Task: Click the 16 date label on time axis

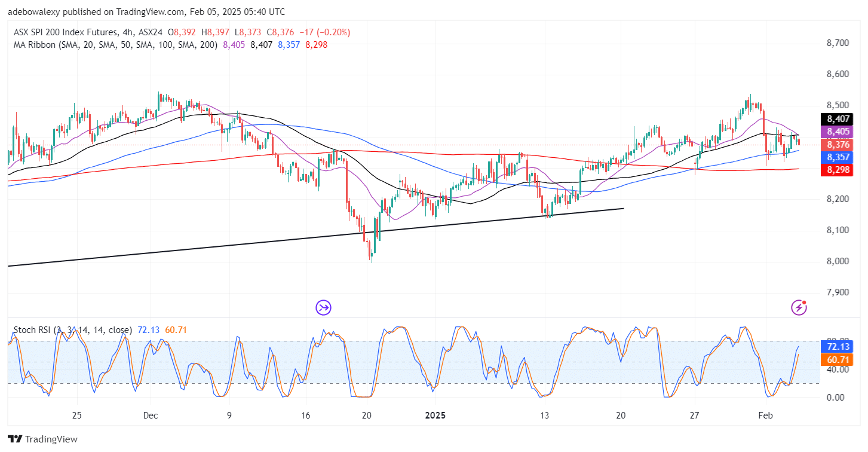Action: pos(305,416)
